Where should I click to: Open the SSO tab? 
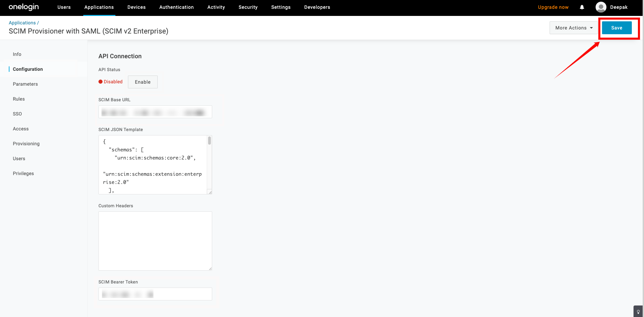[x=17, y=114]
